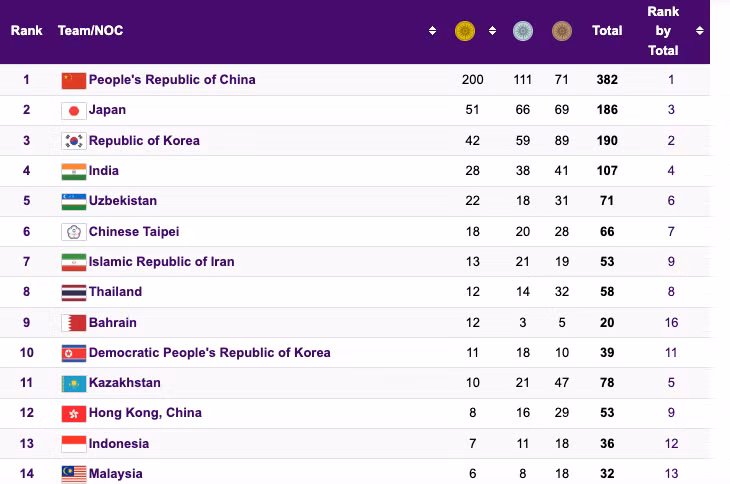Open Democratic People's Republic of Korea link

coord(209,353)
